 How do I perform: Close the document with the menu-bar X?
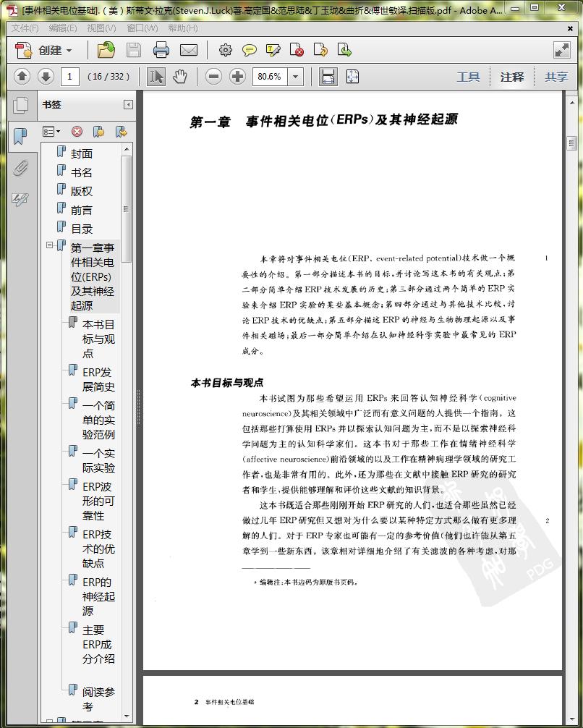point(570,28)
